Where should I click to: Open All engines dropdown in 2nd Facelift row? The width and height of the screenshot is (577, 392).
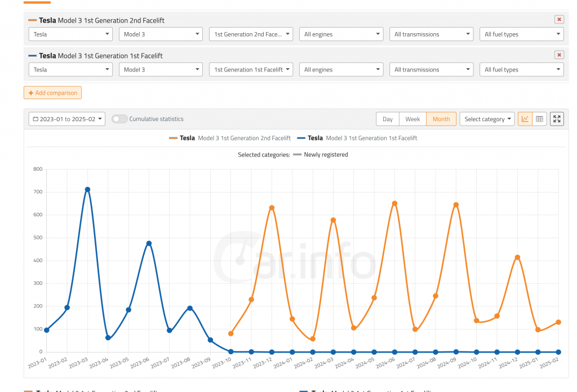341,34
